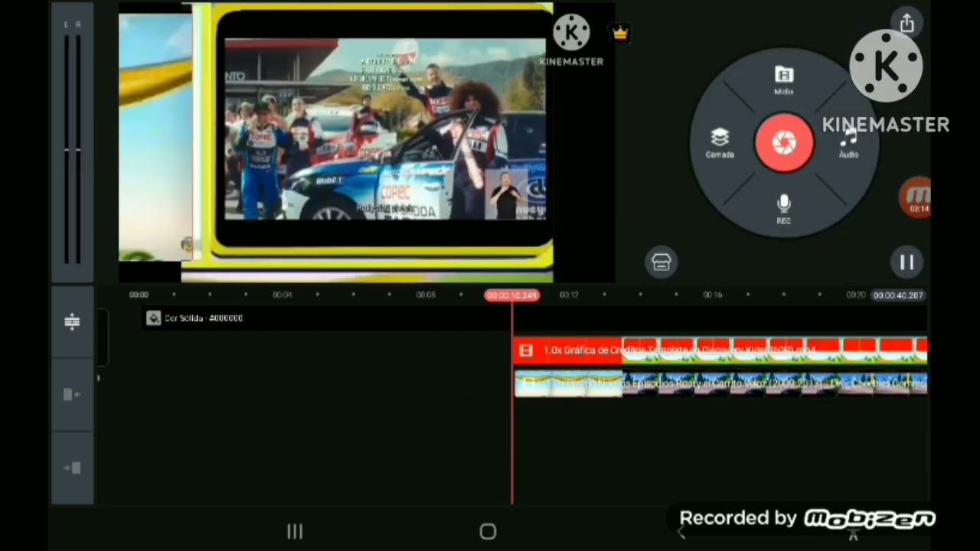
Task: Click the 00:04 mark on time ruler
Action: pyautogui.click(x=282, y=295)
